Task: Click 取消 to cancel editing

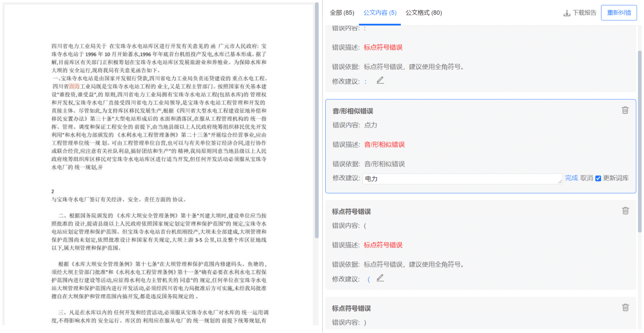Action: 586,178
